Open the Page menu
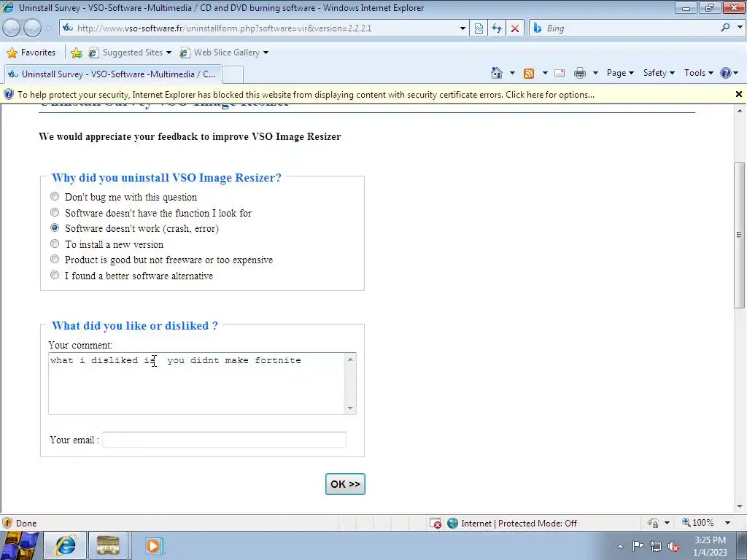This screenshot has width=747, height=560. [x=620, y=73]
